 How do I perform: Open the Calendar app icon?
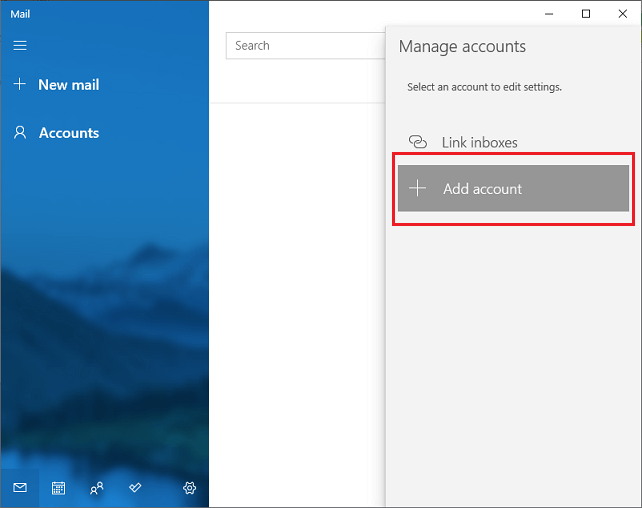coord(58,488)
